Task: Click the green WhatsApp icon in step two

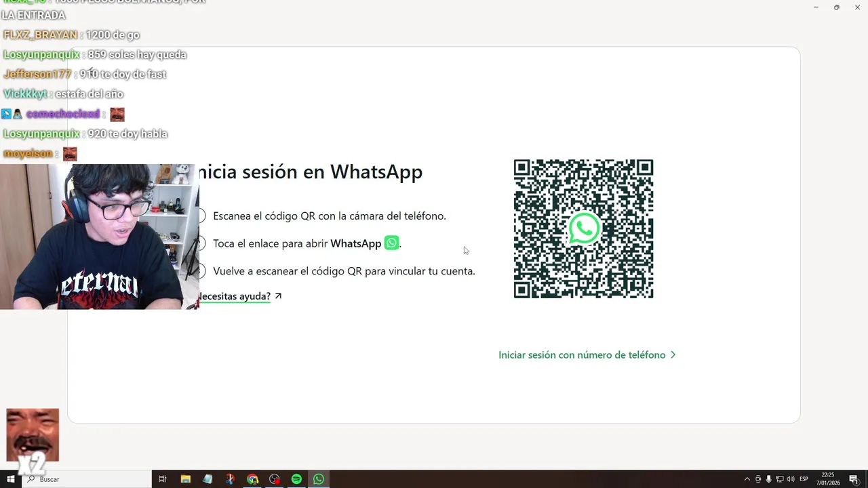Action: (391, 243)
